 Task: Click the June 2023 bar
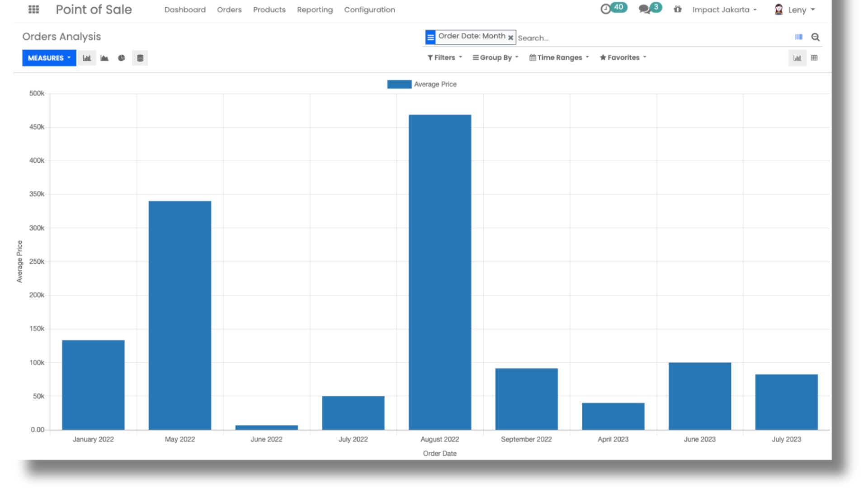pos(700,396)
